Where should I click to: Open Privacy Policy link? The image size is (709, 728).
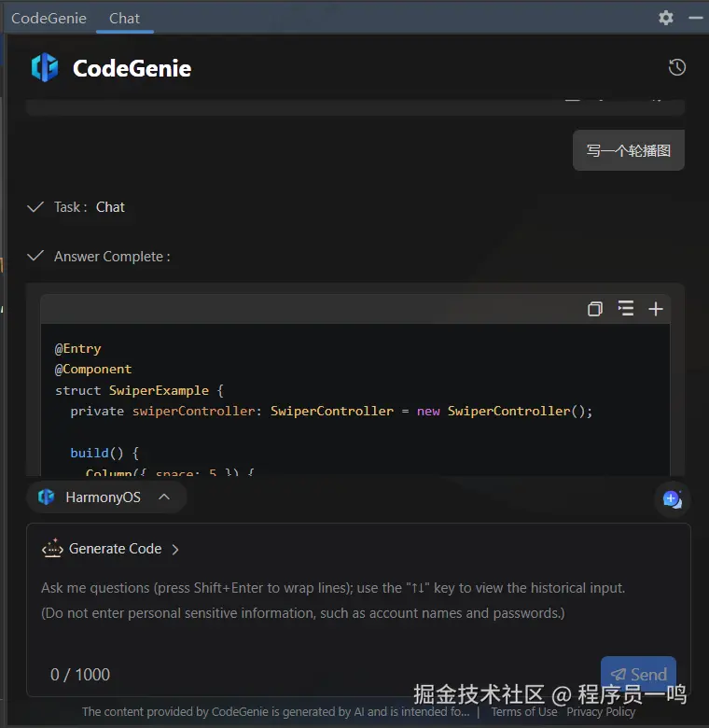pos(601,712)
